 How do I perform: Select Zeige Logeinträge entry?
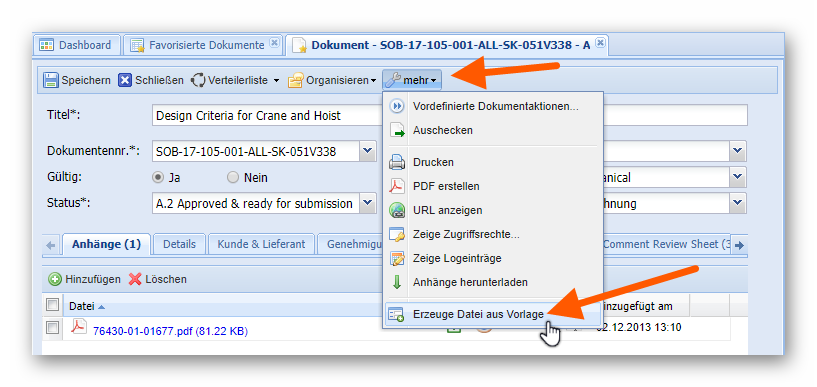click(493, 258)
